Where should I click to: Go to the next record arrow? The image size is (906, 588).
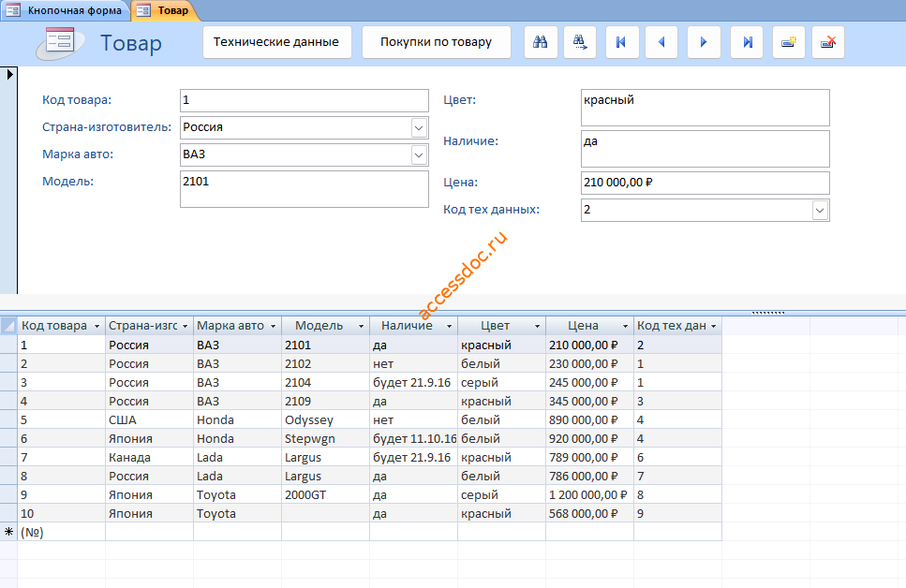point(704,42)
